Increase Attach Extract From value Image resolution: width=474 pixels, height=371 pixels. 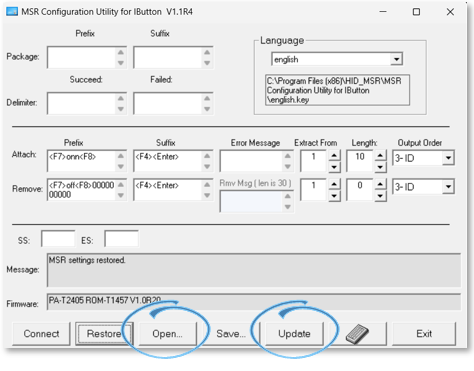[334, 155]
